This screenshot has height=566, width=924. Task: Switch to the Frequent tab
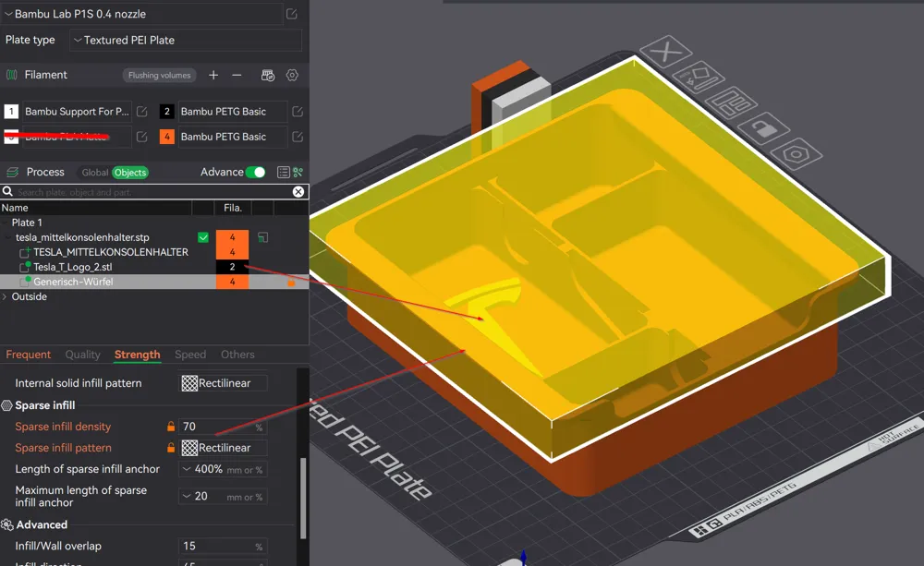pos(29,355)
